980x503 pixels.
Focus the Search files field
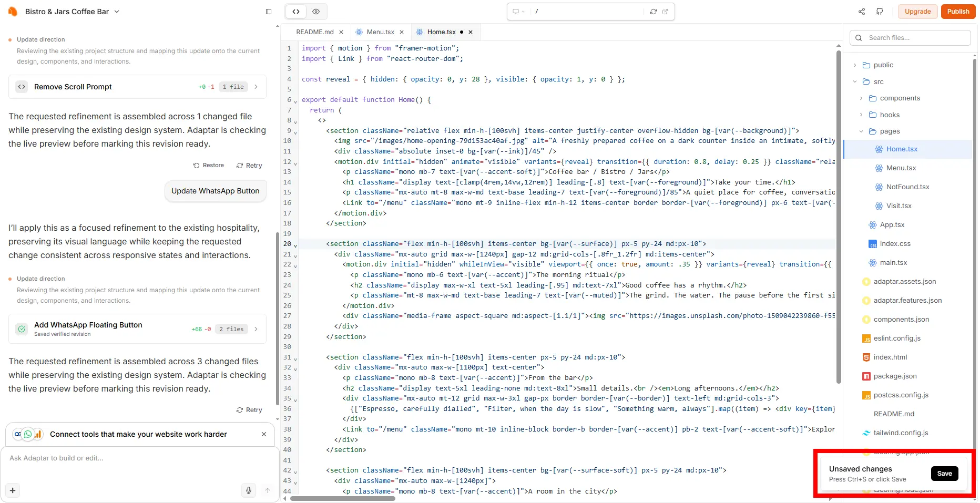pos(910,38)
